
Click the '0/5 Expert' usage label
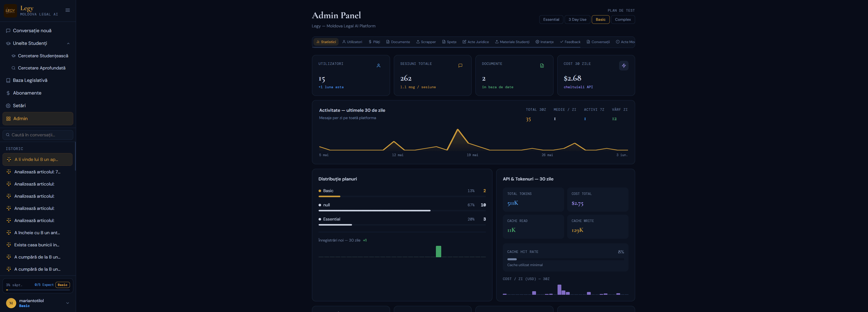[x=44, y=285]
